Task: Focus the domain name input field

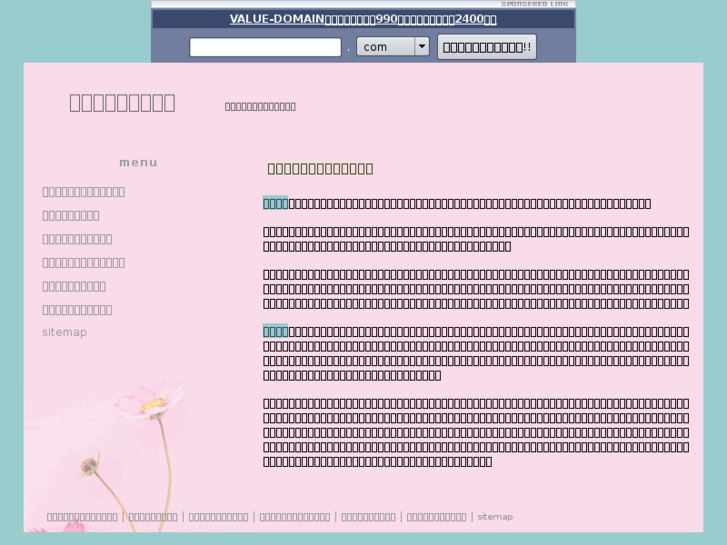Action: pyautogui.click(x=265, y=47)
